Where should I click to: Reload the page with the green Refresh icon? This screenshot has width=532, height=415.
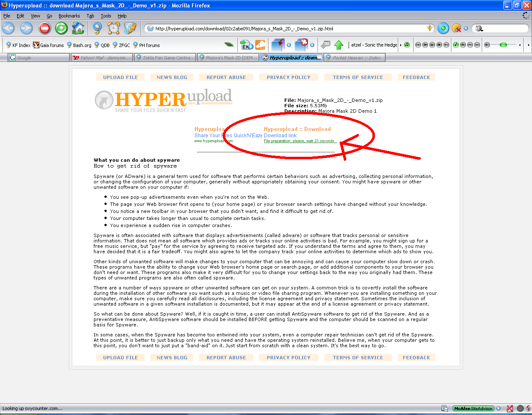click(61, 28)
